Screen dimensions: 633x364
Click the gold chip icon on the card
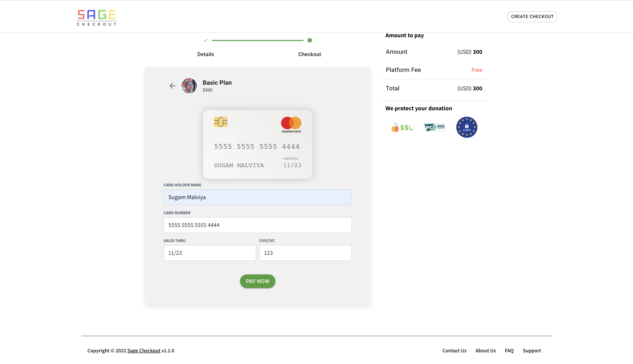(x=221, y=122)
